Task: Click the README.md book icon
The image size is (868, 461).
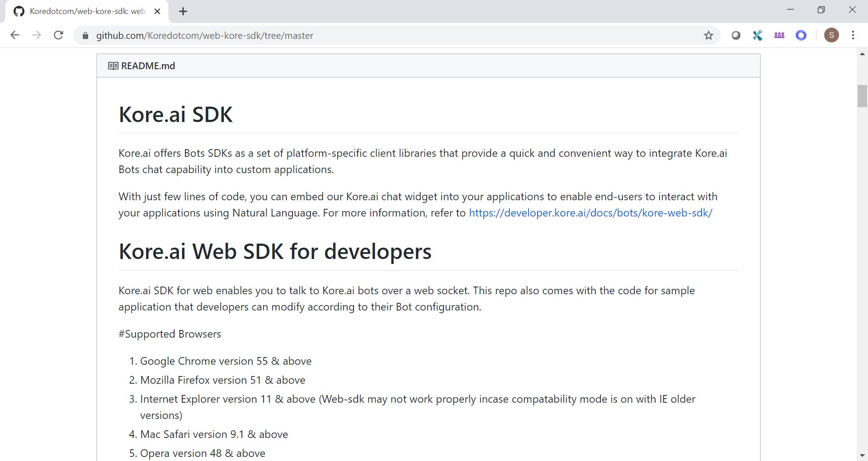Action: (x=113, y=66)
